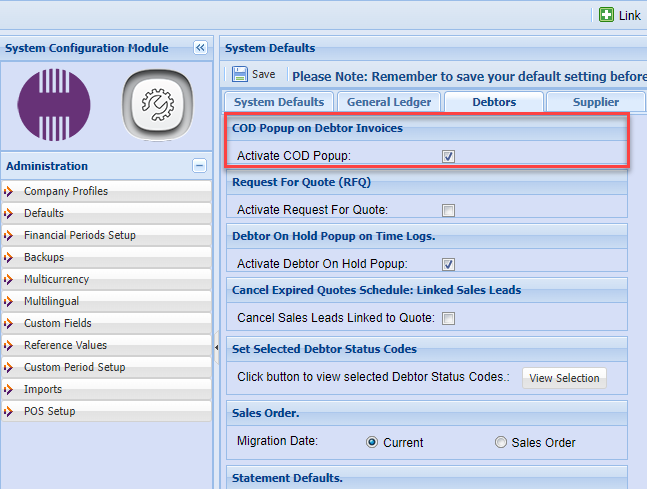Image resolution: width=647 pixels, height=489 pixels.
Task: Click arrow icon beside Company Profiles
Action: click(x=9, y=191)
